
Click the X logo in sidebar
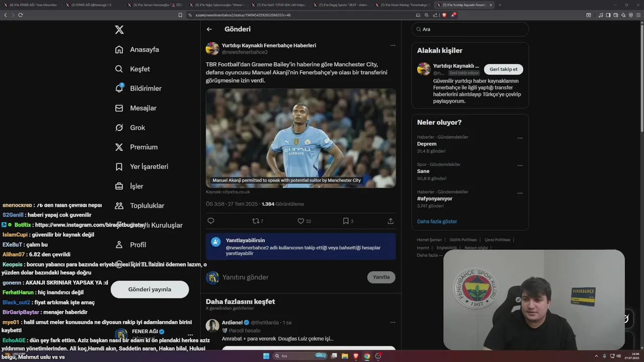[x=119, y=30]
